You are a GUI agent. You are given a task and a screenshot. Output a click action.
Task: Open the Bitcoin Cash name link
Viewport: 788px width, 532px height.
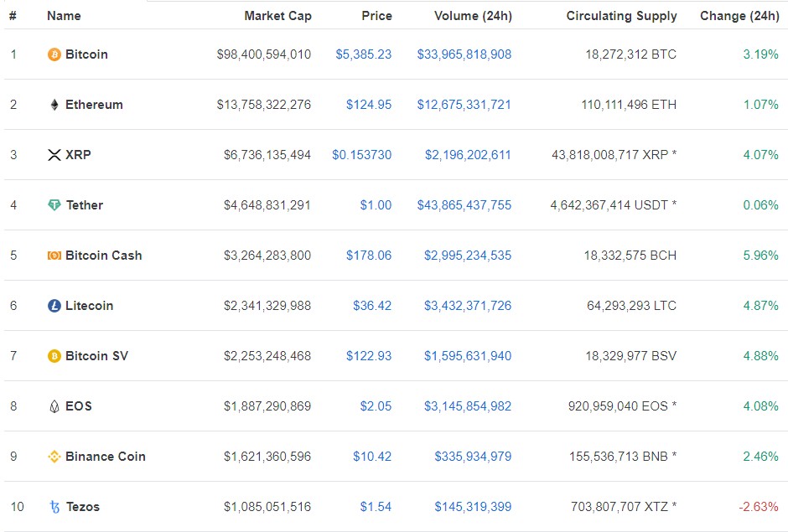[103, 256]
